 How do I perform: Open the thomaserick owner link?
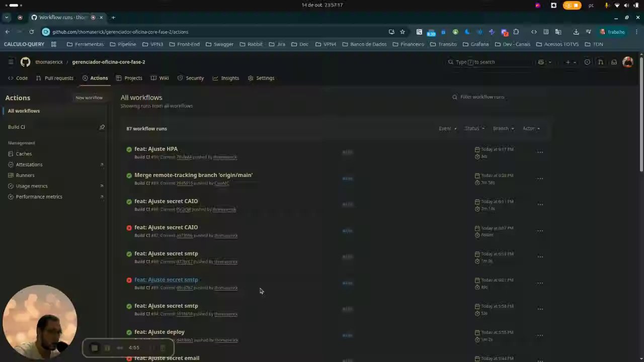coord(49,62)
